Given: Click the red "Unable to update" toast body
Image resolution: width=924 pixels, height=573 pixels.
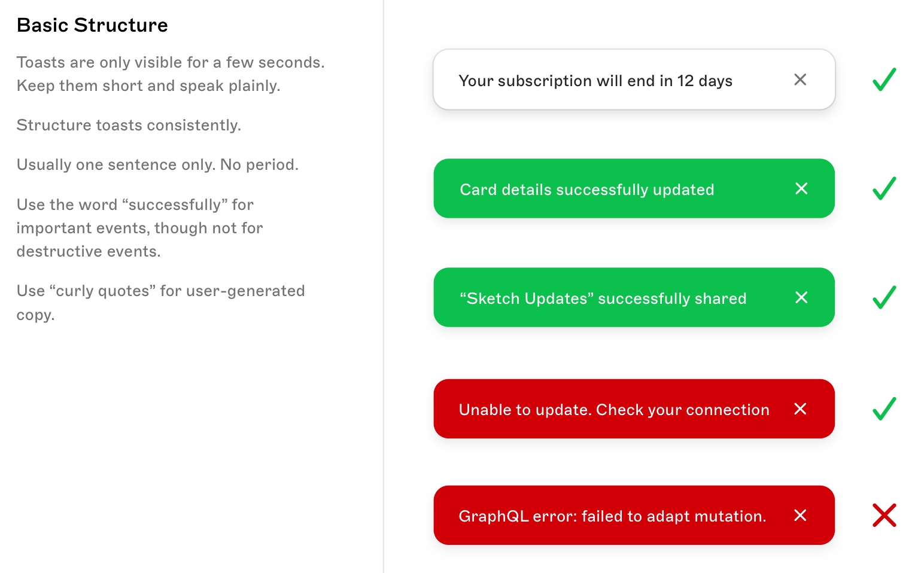Looking at the screenshot, I should point(614,409).
